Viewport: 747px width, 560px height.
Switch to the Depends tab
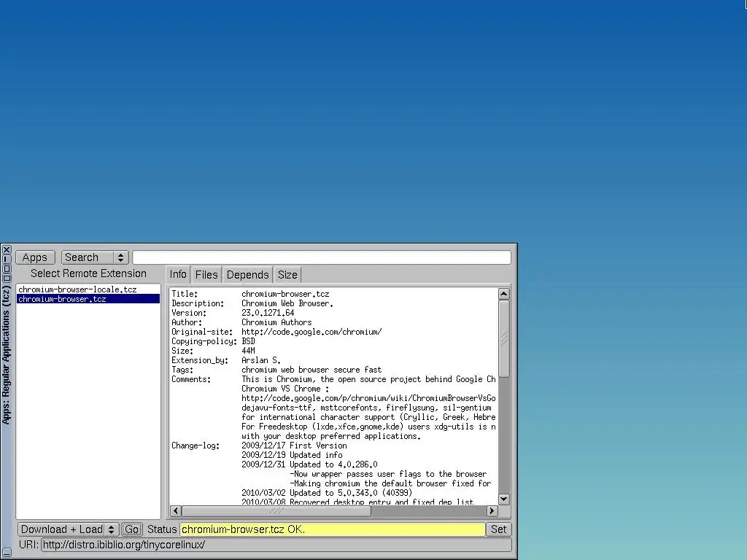(x=247, y=275)
